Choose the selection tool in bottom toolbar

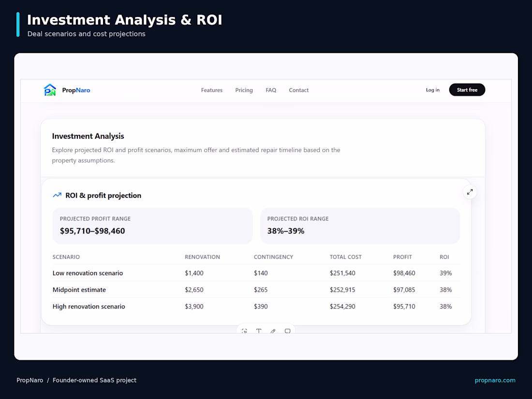[244, 331]
